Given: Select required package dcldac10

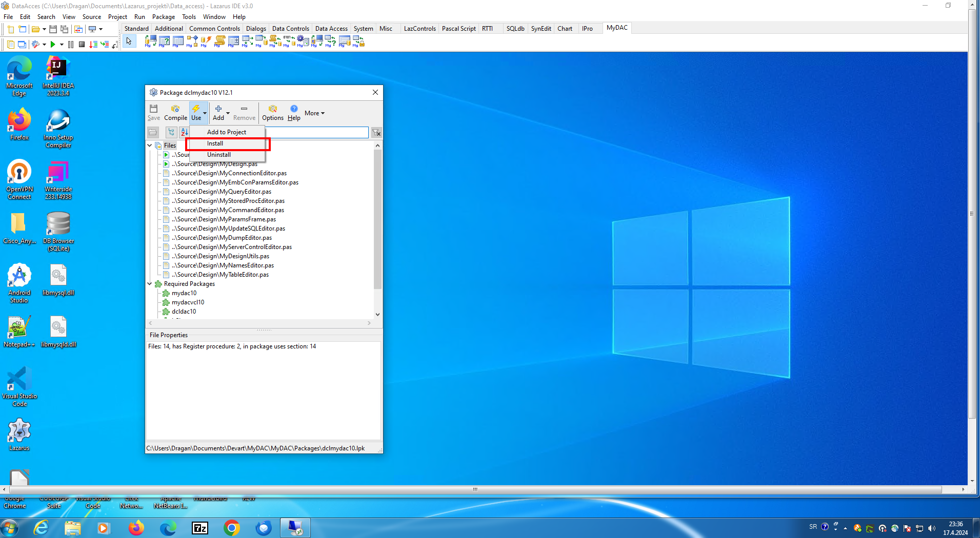Looking at the screenshot, I should click(x=184, y=312).
